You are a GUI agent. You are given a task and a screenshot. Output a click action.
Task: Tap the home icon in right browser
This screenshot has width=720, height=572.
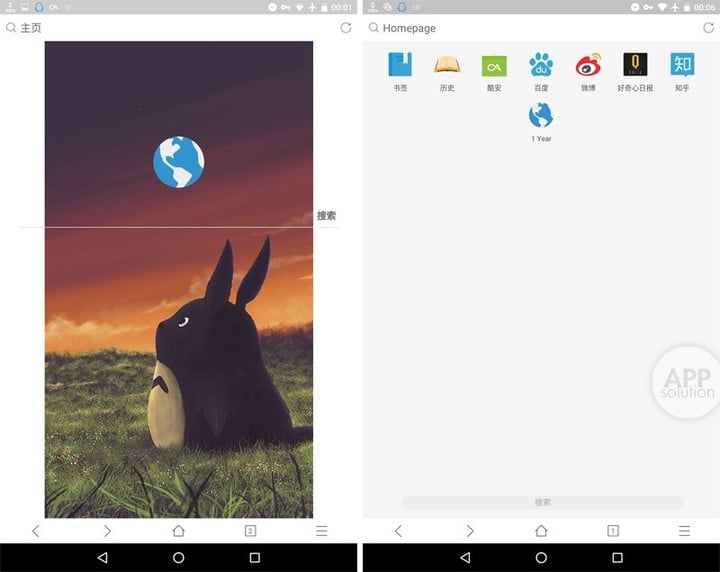[541, 531]
